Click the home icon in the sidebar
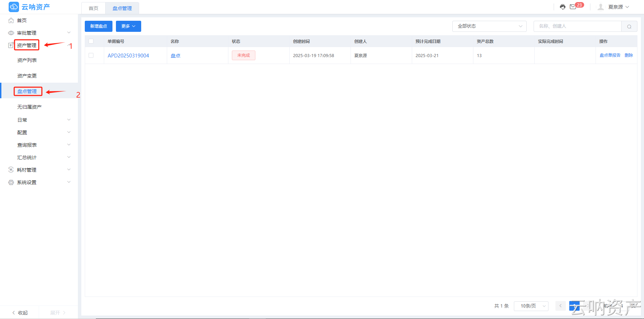The height and width of the screenshot is (319, 644). [x=11, y=20]
